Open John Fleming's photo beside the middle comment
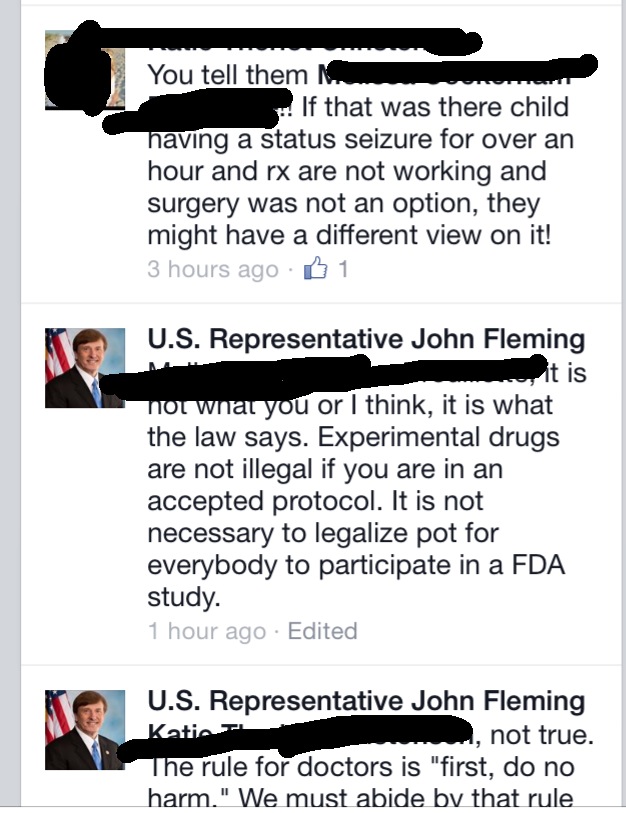The image size is (626, 813). [x=86, y=368]
